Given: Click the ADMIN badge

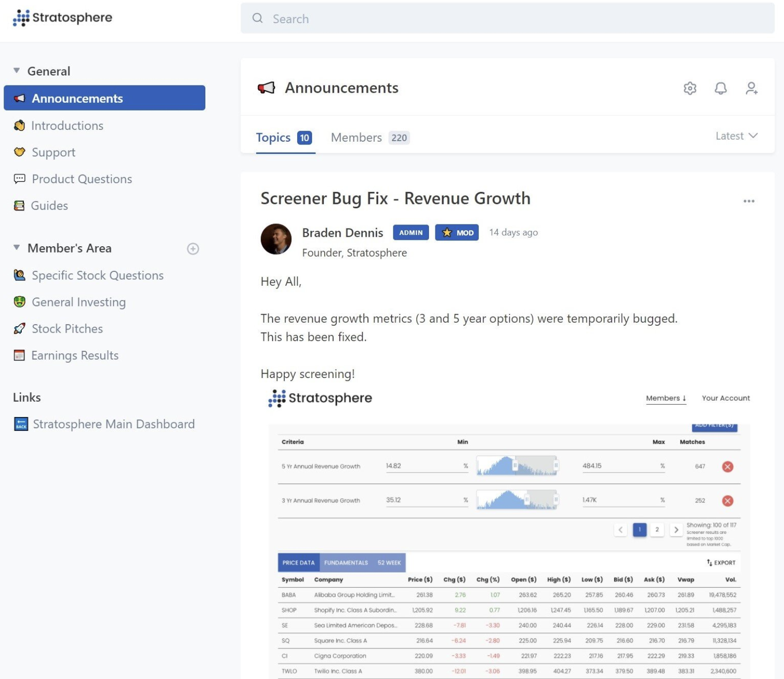Looking at the screenshot, I should (x=411, y=232).
